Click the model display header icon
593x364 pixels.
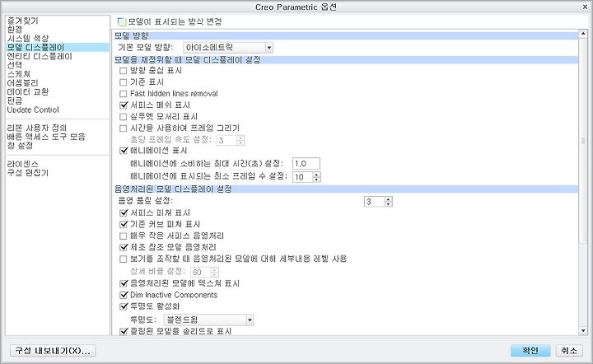[x=121, y=21]
